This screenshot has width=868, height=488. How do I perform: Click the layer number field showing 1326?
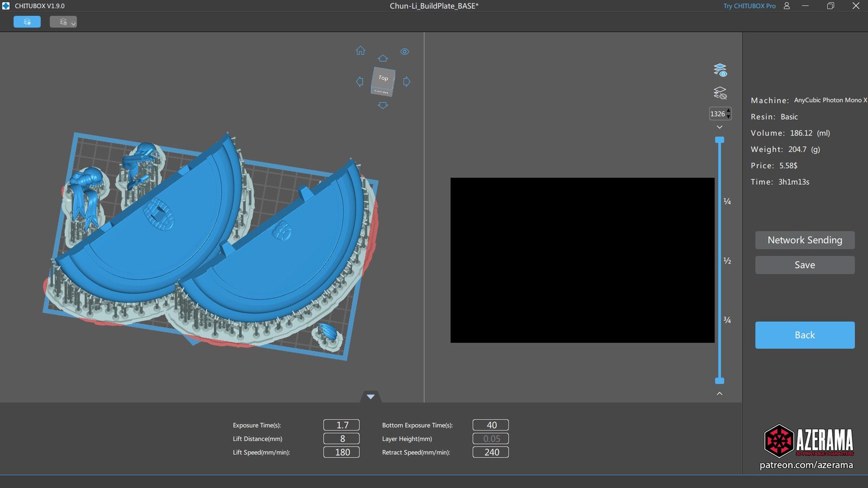(x=717, y=114)
